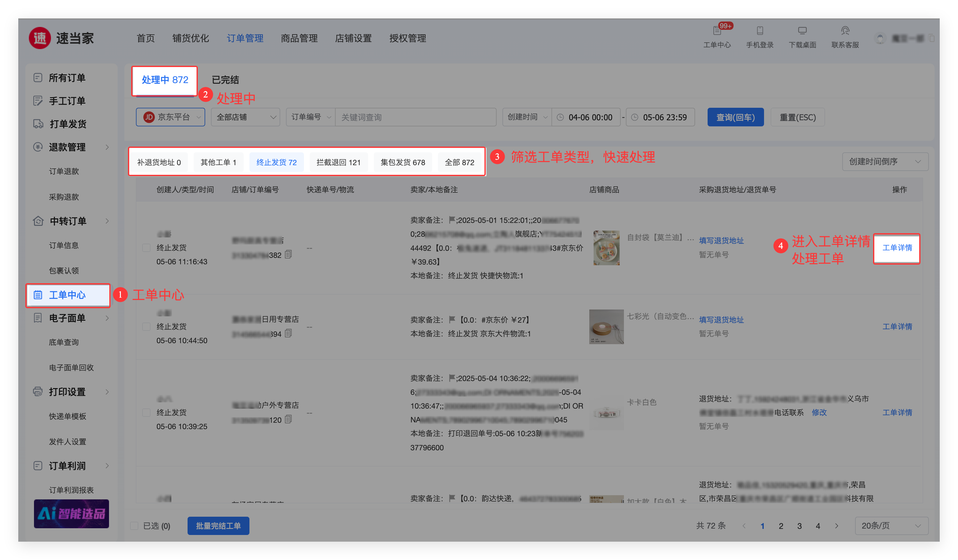Click the 自封袋 product thumbnail

pyautogui.click(x=606, y=248)
